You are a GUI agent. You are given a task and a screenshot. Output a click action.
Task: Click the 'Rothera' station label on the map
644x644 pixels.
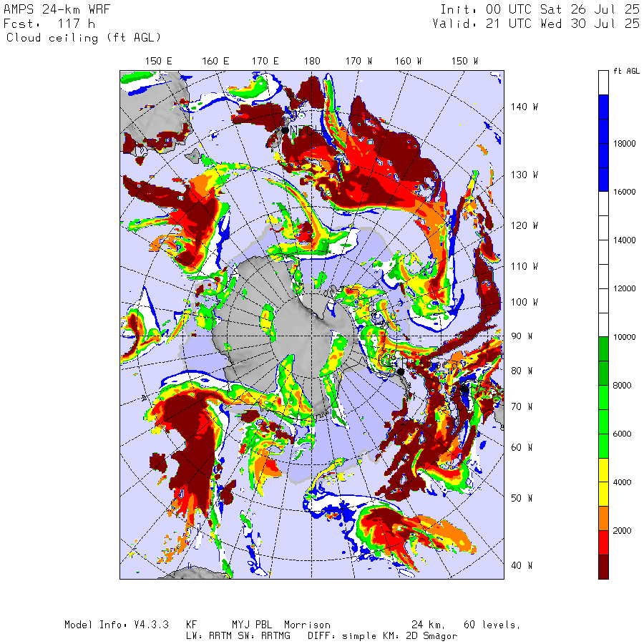(x=430, y=364)
